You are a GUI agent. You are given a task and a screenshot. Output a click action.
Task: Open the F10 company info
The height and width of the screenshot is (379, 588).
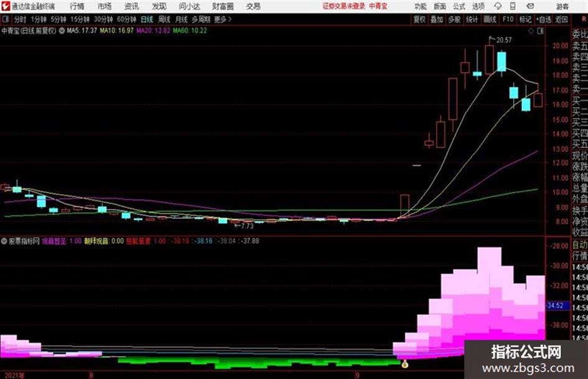[508, 19]
